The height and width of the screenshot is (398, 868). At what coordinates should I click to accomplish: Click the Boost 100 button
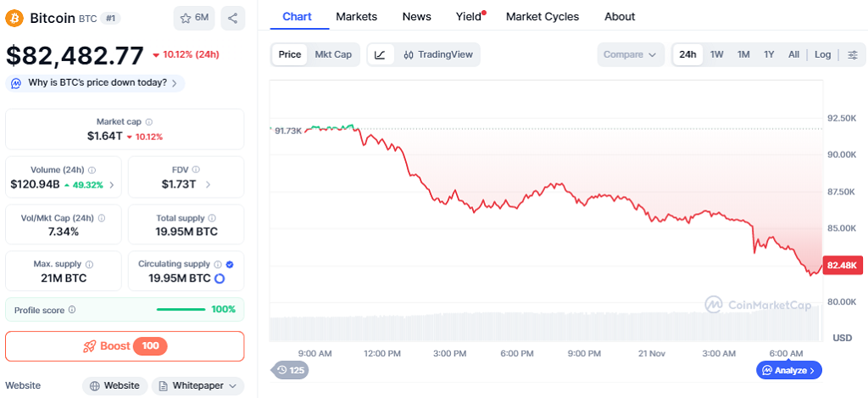pyautogui.click(x=125, y=346)
